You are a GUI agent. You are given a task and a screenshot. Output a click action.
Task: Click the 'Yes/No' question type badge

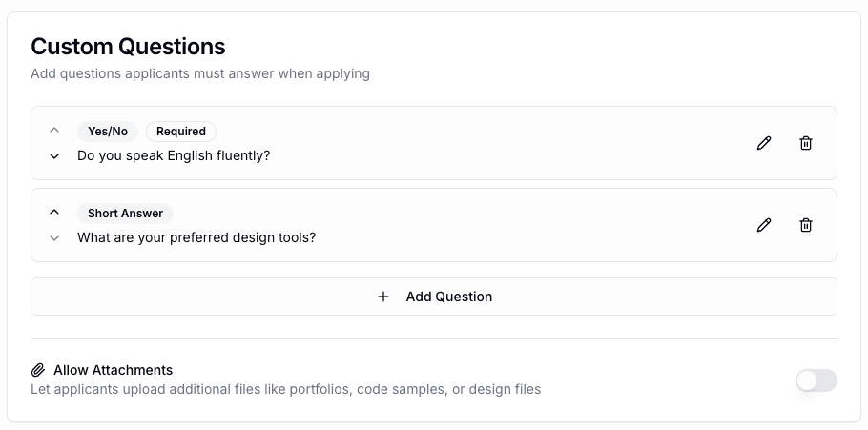click(x=108, y=132)
